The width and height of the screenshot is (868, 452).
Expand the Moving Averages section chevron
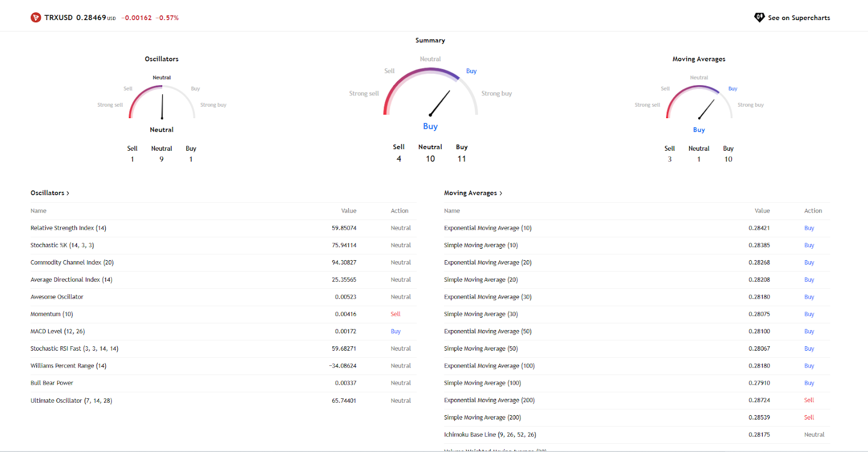[501, 193]
